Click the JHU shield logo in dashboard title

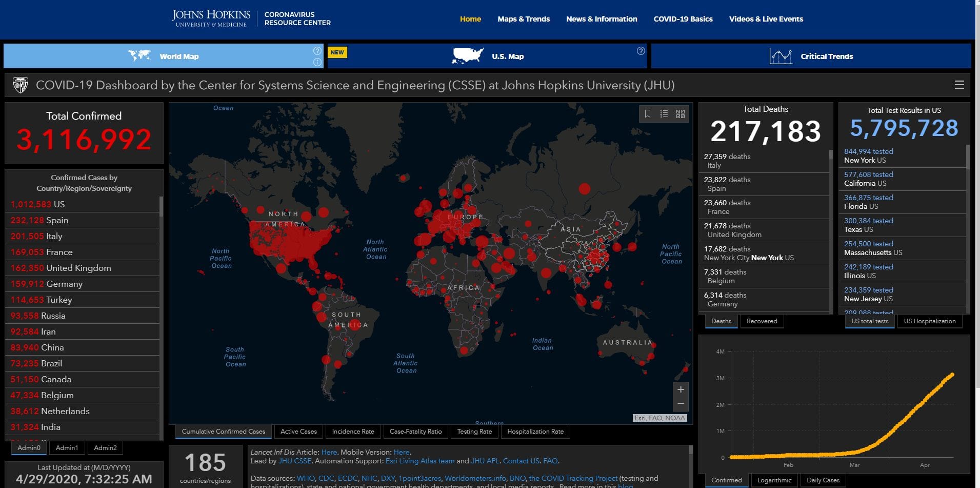21,85
